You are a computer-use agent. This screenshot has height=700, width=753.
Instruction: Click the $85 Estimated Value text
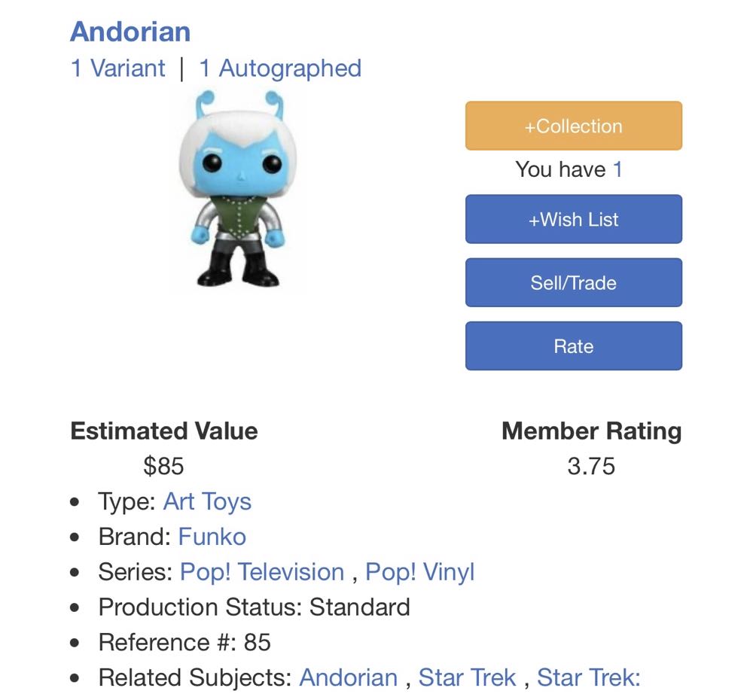(165, 467)
